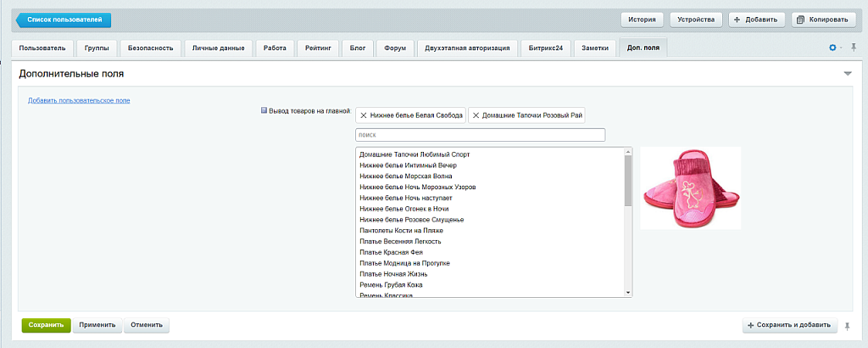Viewport: 868px width, 348px height.
Task: Remove the 'Нижнее белье Белая Свобода' tag
Action: pyautogui.click(x=364, y=115)
